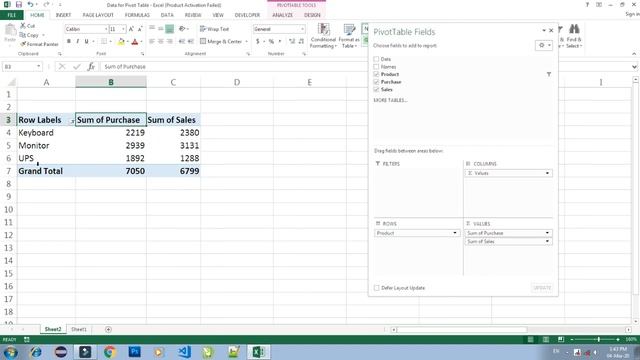
Task: Add a new sheet with plus icon
Action: (x=108, y=329)
